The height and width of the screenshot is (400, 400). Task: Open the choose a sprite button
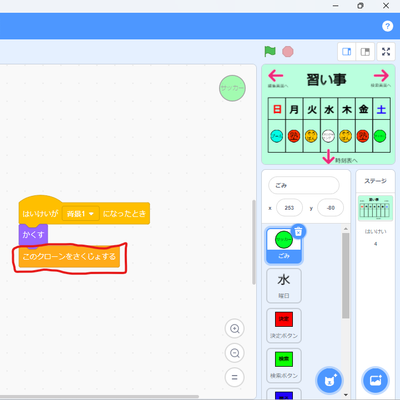(329, 380)
